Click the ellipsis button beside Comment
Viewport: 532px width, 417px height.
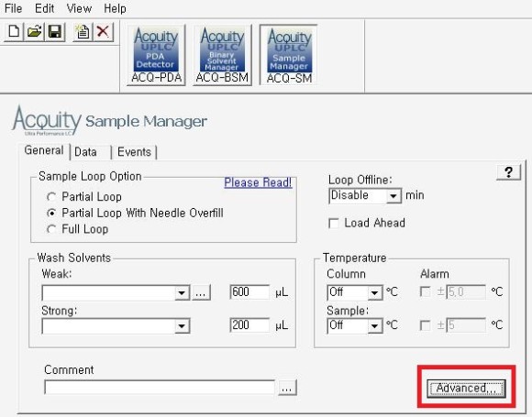click(x=287, y=388)
